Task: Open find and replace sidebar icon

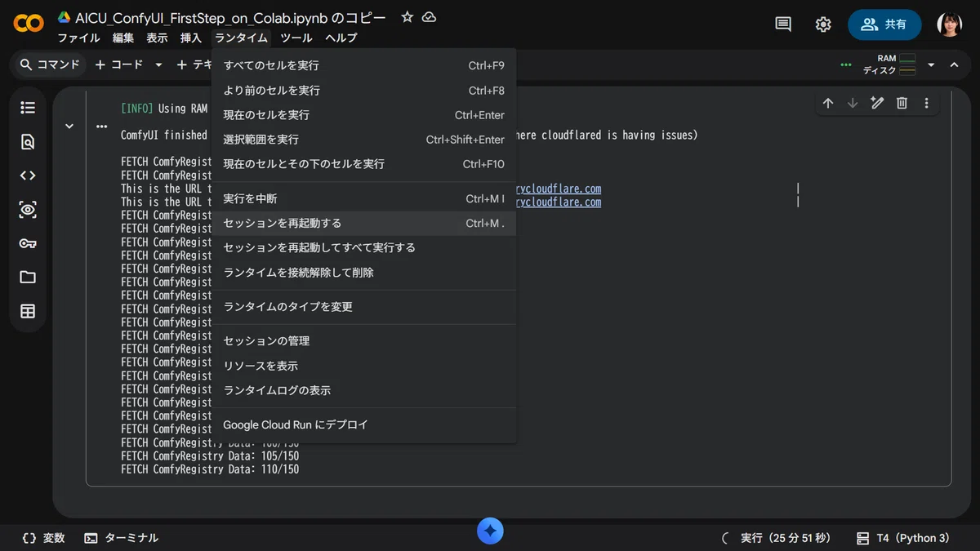Action: [x=28, y=142]
